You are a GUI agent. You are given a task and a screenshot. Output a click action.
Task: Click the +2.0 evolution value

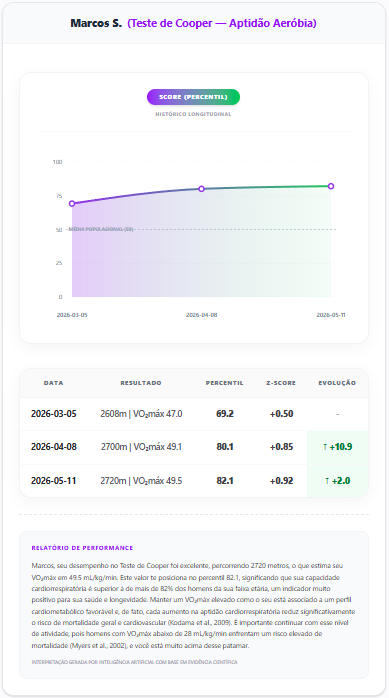[341, 481]
